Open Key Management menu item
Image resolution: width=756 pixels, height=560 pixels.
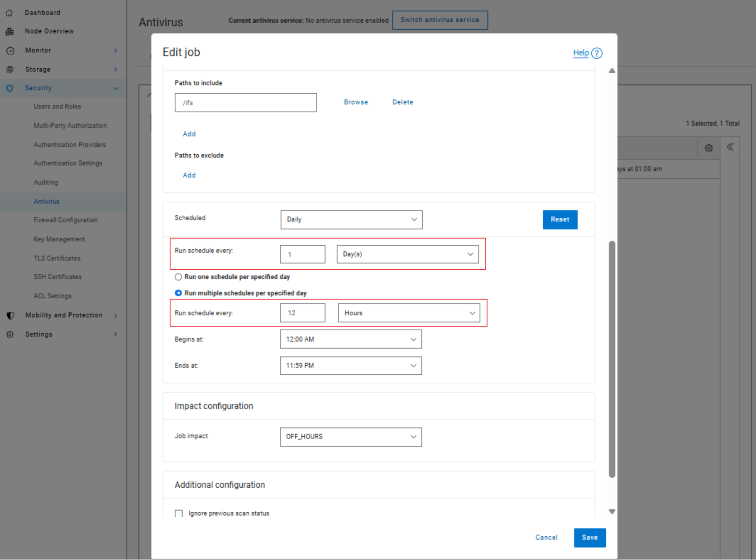point(59,239)
